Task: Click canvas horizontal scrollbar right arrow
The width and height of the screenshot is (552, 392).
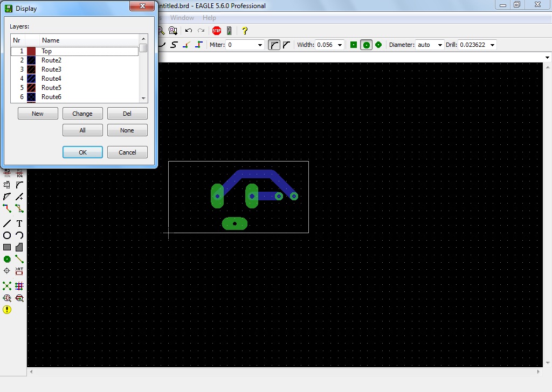Action: pyautogui.click(x=539, y=372)
